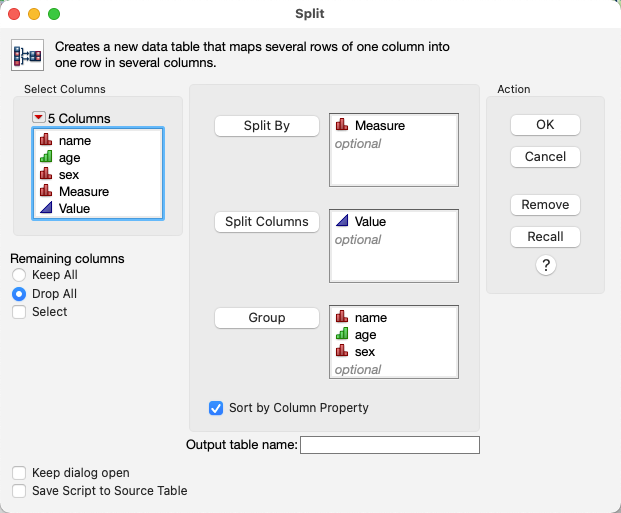Enable the Keep dialog open checkbox
621x513 pixels.
(x=19, y=473)
